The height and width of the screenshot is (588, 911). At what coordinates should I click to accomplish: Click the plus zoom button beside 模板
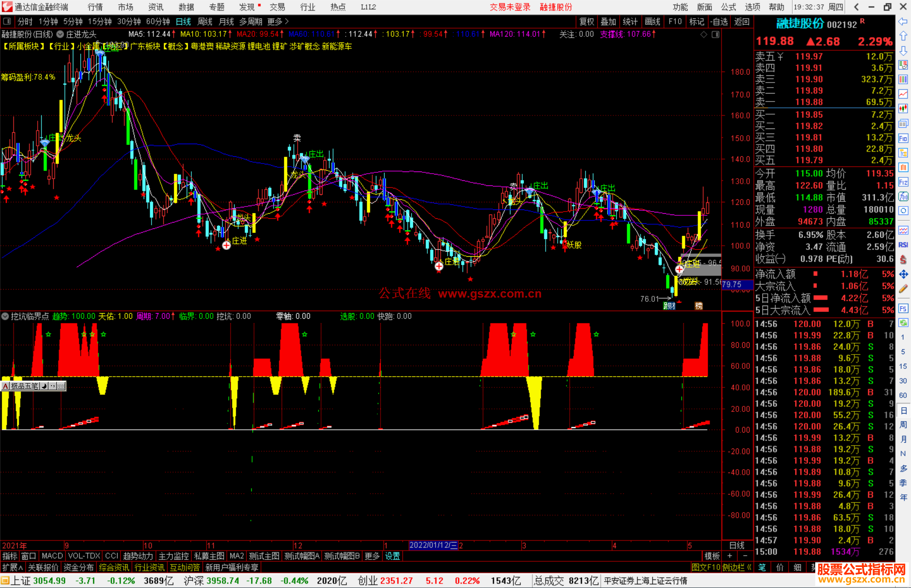point(730,556)
